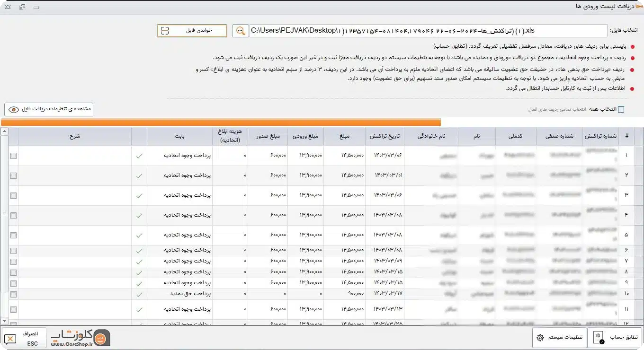Click the پرداخت حق تمدید cell
This screenshot has width=644, height=350.
pyautogui.click(x=179, y=294)
